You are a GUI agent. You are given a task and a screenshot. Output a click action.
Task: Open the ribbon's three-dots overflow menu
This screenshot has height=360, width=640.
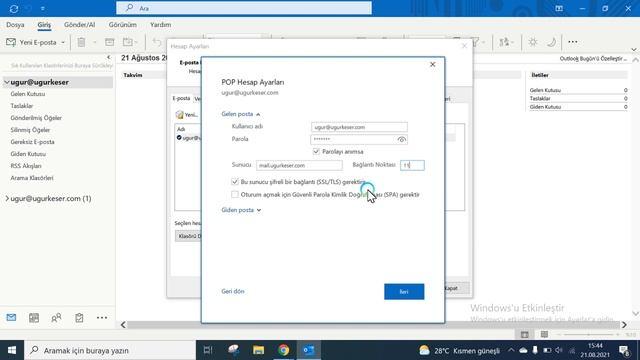tap(573, 42)
